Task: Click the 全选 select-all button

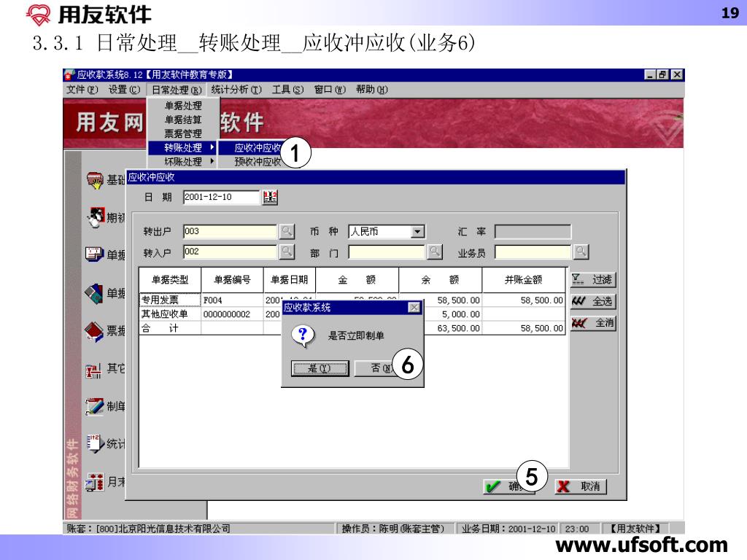Action: [x=592, y=301]
